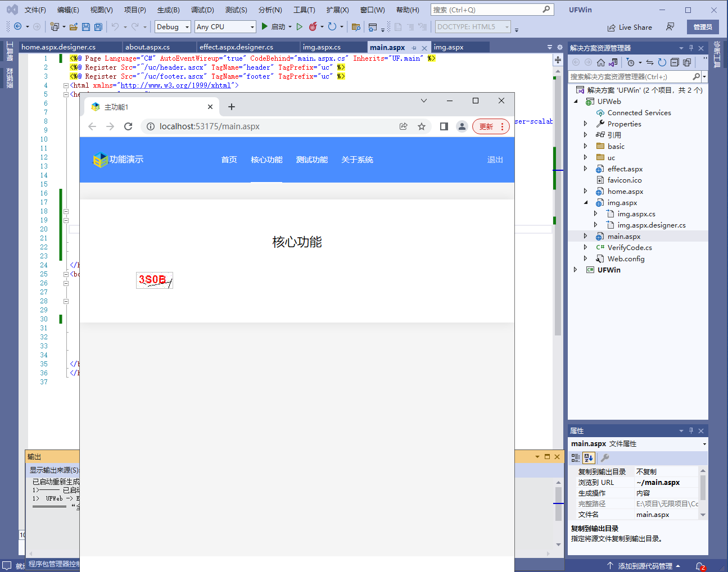
Task: Click the 退出 logout link
Action: coord(495,160)
